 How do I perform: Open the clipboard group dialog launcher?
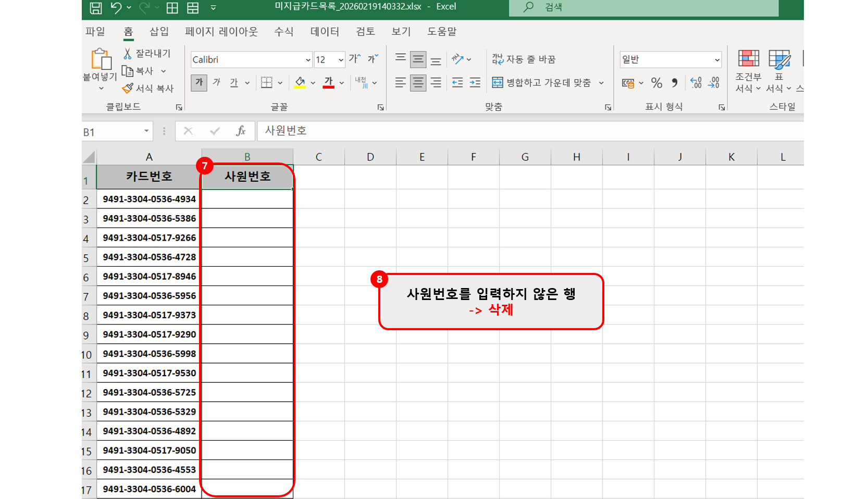coord(179,107)
